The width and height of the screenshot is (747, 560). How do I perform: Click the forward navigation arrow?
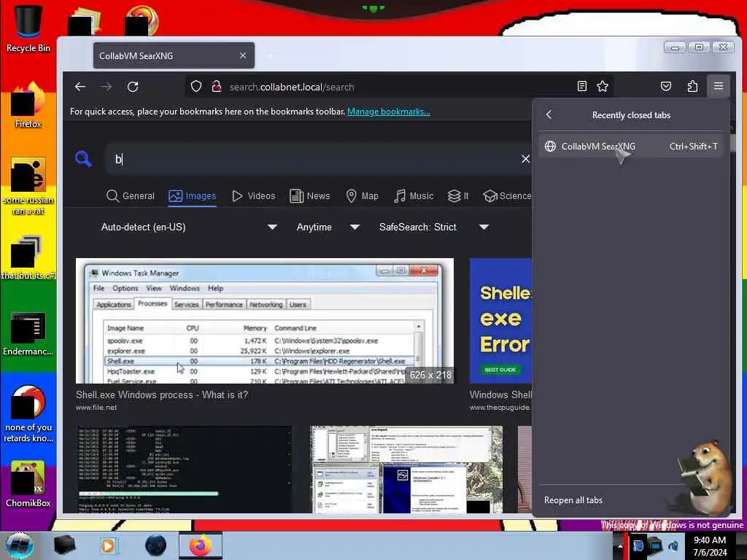click(107, 87)
